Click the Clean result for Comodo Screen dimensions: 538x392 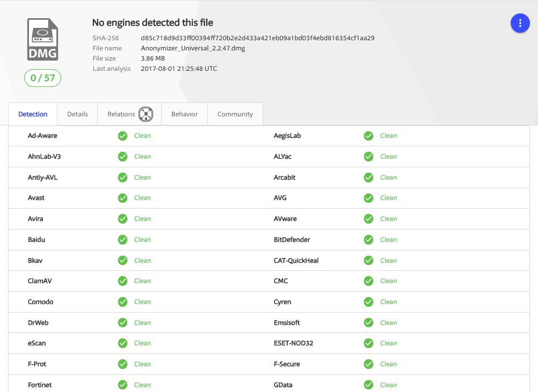pyautogui.click(x=142, y=302)
